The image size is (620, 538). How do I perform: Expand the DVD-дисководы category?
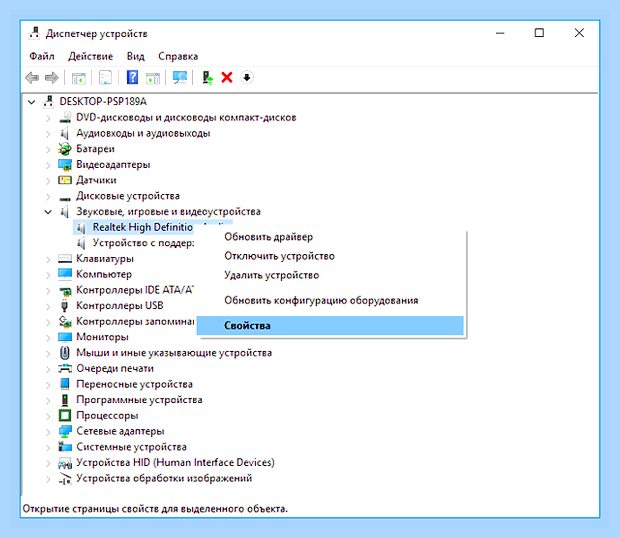click(x=48, y=118)
